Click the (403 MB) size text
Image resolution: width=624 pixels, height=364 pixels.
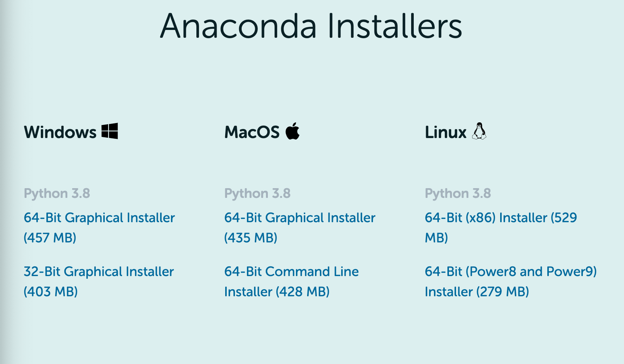(51, 291)
